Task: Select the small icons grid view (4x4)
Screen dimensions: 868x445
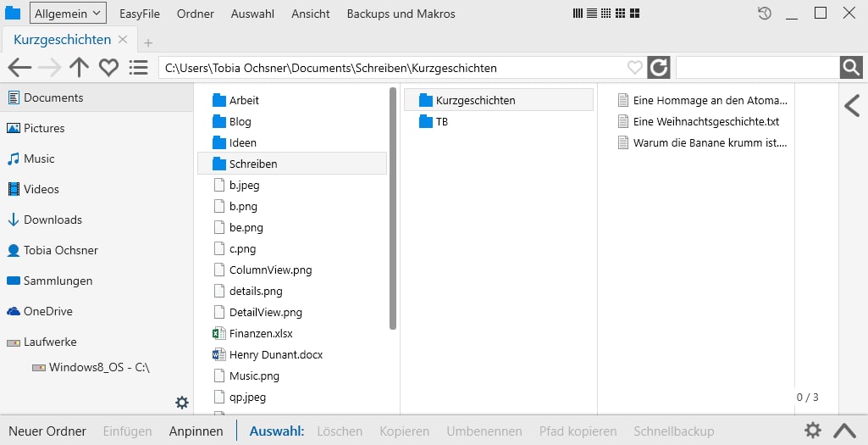Action: 606,14
